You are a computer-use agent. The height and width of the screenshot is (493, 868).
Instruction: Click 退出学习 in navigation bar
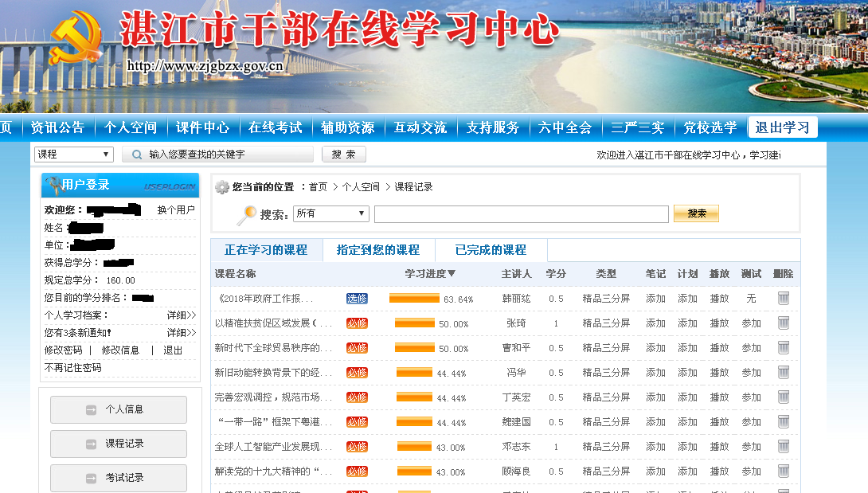pyautogui.click(x=782, y=127)
